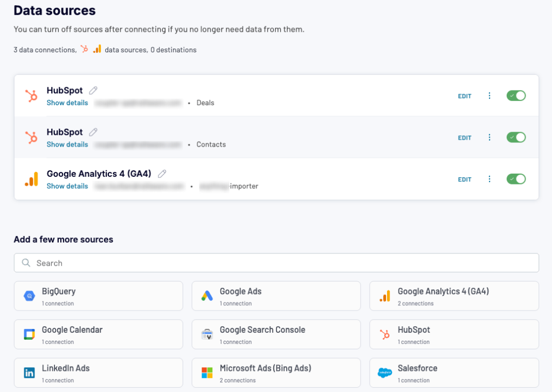Select the Google Analytics 4 (GA4) card
This screenshot has width=552, height=392.
[x=454, y=296]
